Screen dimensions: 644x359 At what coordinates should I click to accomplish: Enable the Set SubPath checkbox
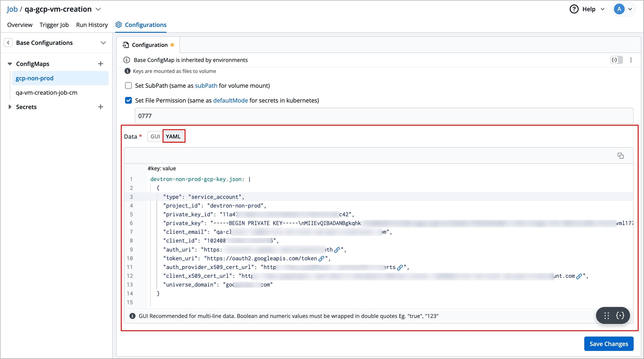tap(128, 86)
